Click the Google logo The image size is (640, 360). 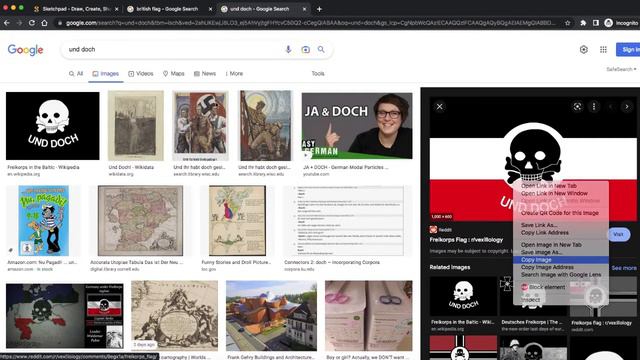tap(25, 50)
